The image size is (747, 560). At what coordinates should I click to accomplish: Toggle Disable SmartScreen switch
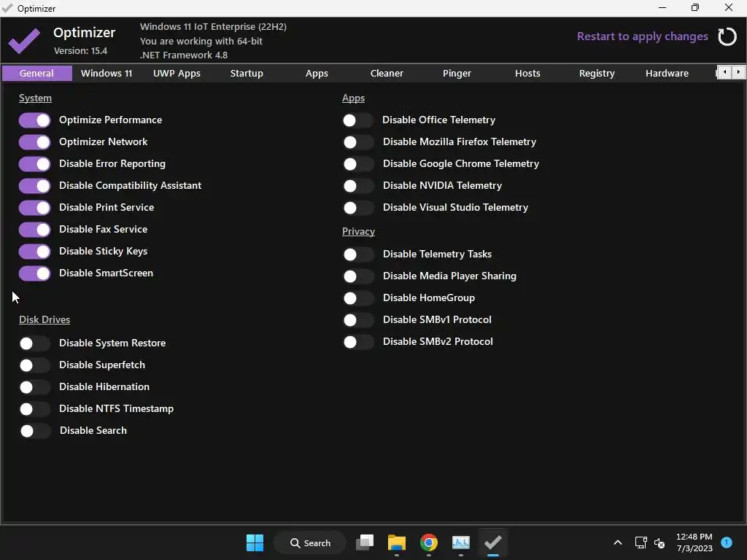[x=35, y=274]
